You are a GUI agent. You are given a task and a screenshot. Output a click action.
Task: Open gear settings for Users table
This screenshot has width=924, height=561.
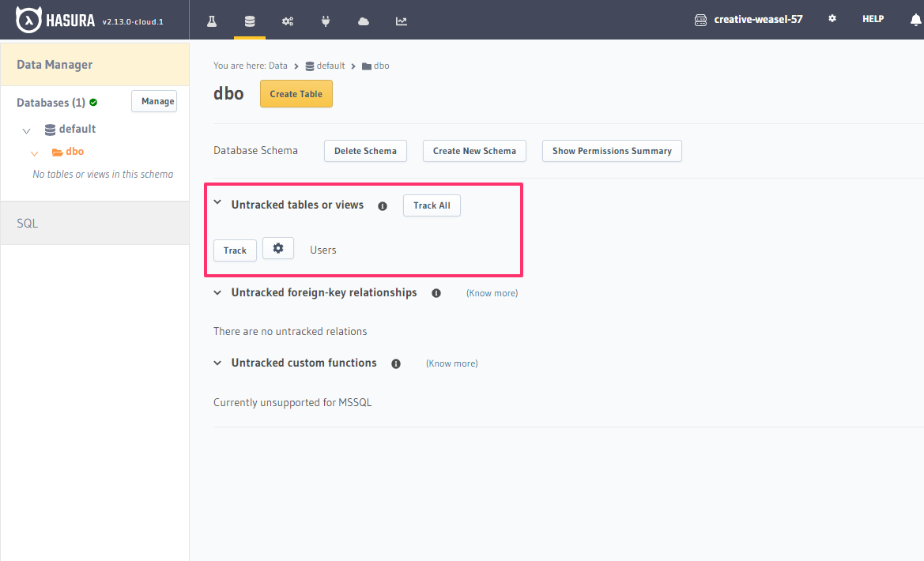[x=278, y=249]
